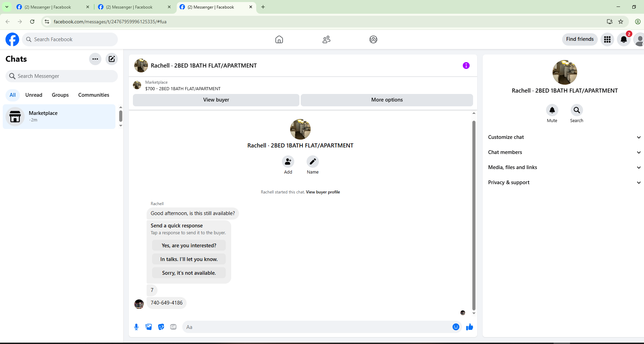Open the browser profile icon
This screenshot has height=344, width=644.
(x=638, y=22)
